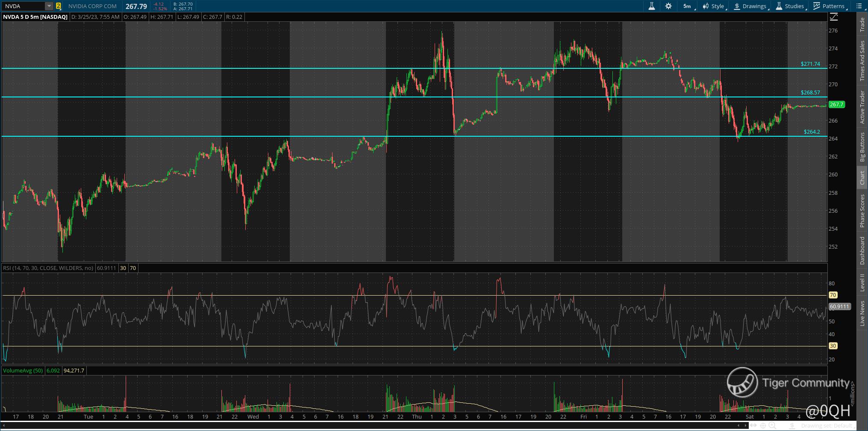This screenshot has width=868, height=431.
Task: Click the drawing tool dollar icon at bottom
Action: 792,426
